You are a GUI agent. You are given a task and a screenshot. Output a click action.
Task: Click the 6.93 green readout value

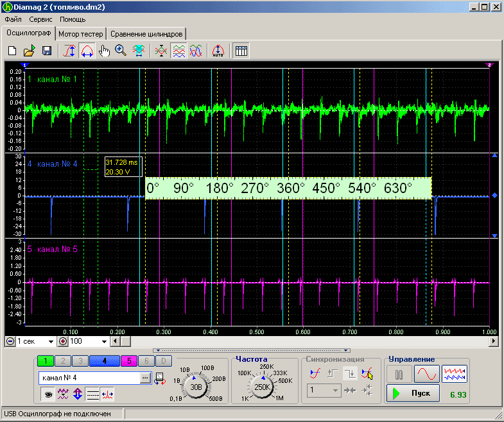click(458, 394)
